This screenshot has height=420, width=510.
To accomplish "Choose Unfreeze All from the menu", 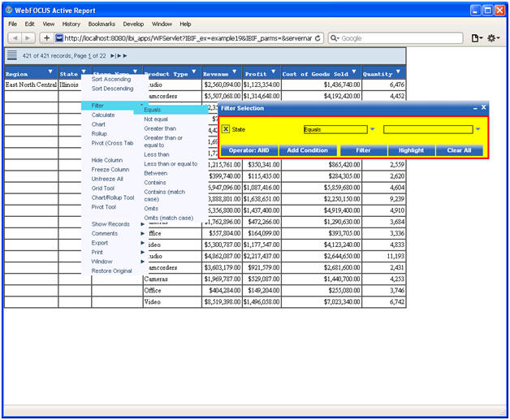I will [x=107, y=179].
